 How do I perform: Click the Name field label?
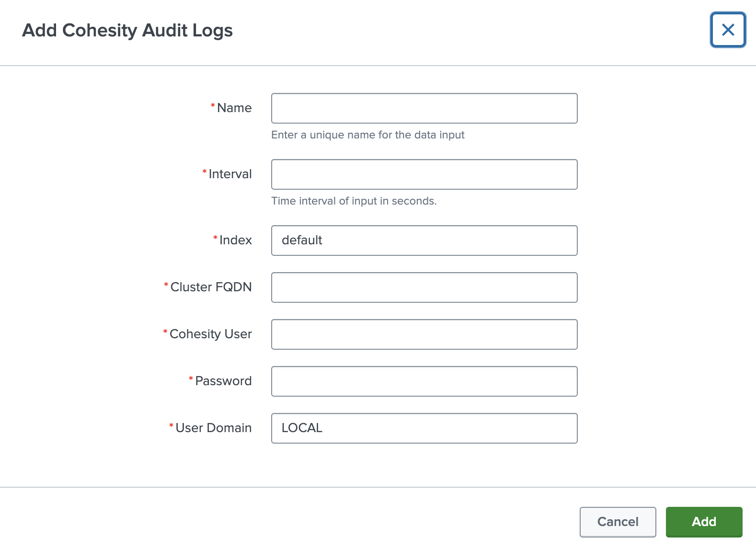(234, 108)
